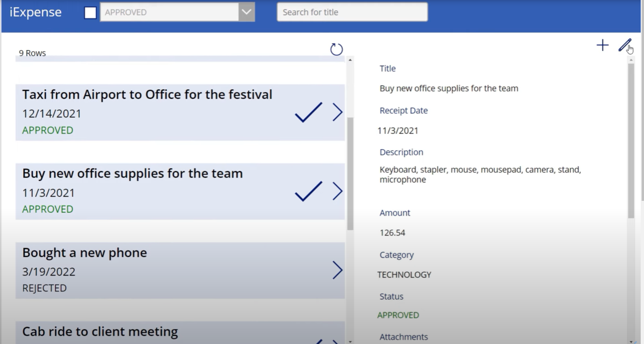Add a new expense with plus icon

point(602,45)
